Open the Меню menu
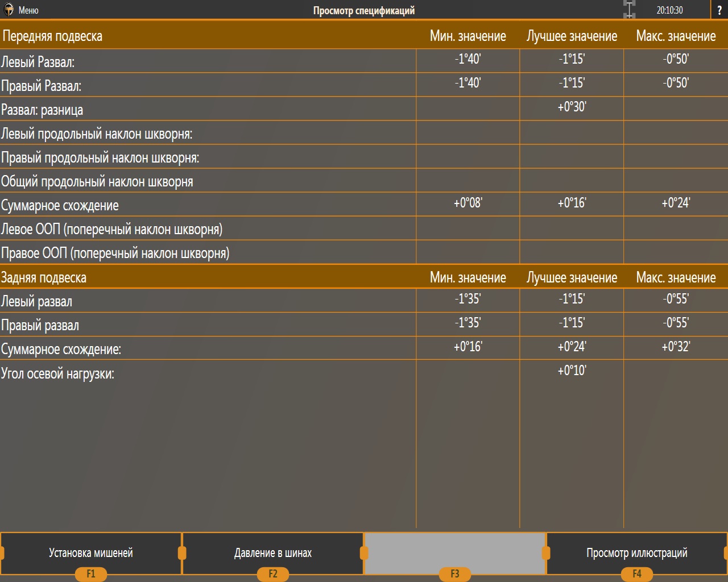The height and width of the screenshot is (582, 728). point(28,10)
